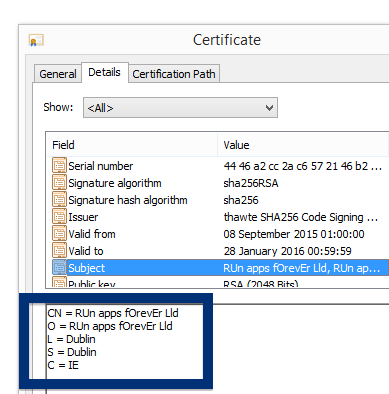389x394 pixels.
Task: Select the Subject row label
Action: pyautogui.click(x=87, y=268)
